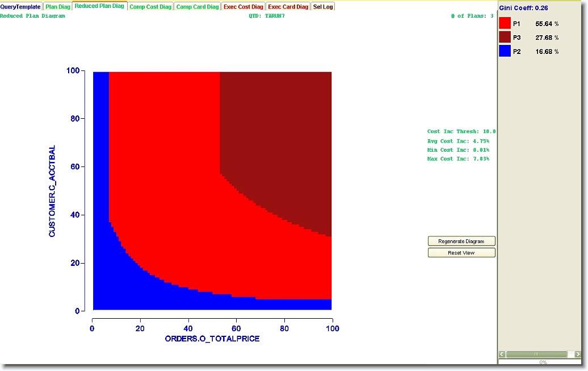Show the Sel Log tab

tap(323, 7)
